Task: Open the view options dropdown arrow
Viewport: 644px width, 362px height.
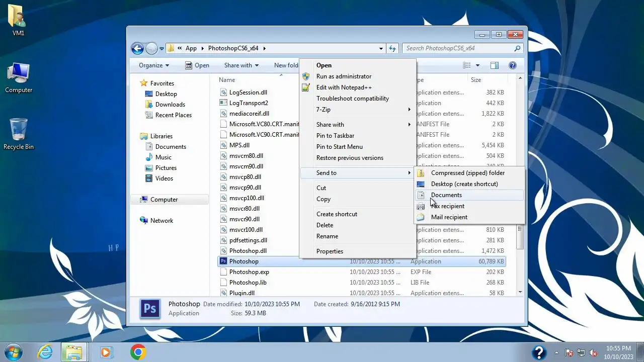Action: point(477,65)
